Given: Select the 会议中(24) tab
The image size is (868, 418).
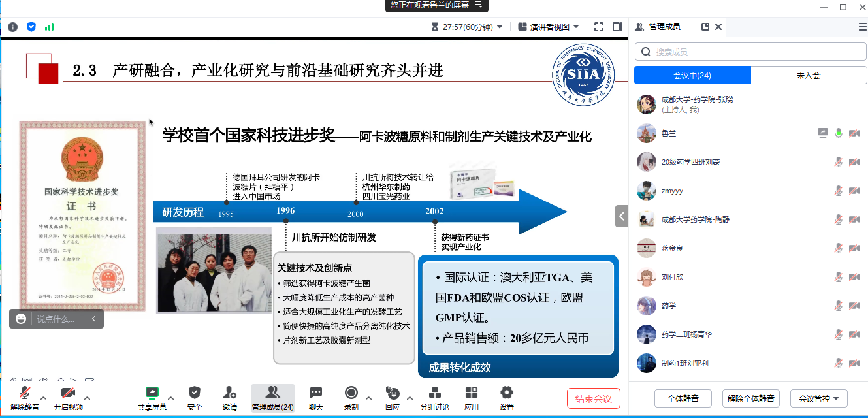Looking at the screenshot, I should coord(692,76).
